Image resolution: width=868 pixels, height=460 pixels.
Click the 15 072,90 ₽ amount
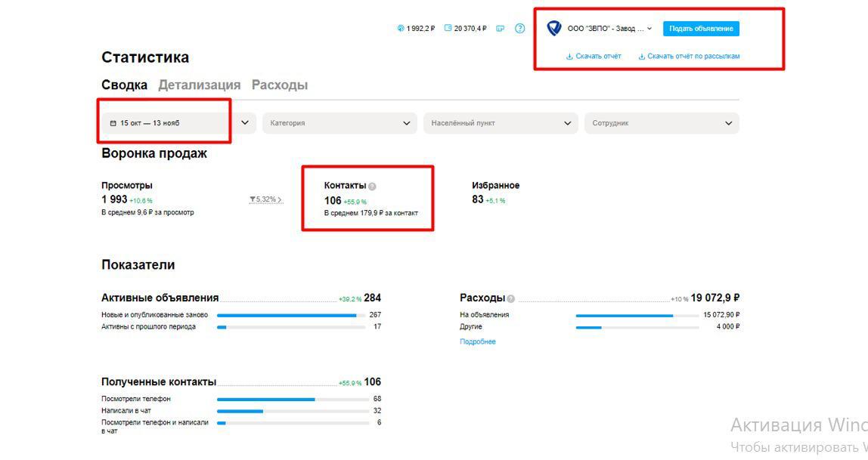pyautogui.click(x=721, y=314)
